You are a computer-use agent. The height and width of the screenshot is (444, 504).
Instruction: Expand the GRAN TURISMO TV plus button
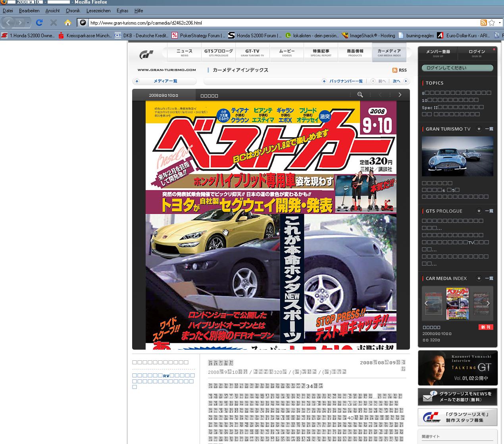click(479, 129)
